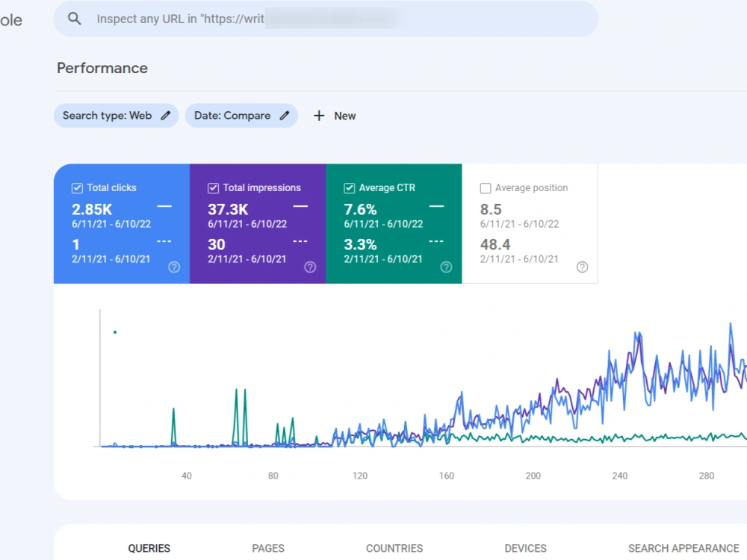
Task: Add a New filter
Action: (x=335, y=116)
